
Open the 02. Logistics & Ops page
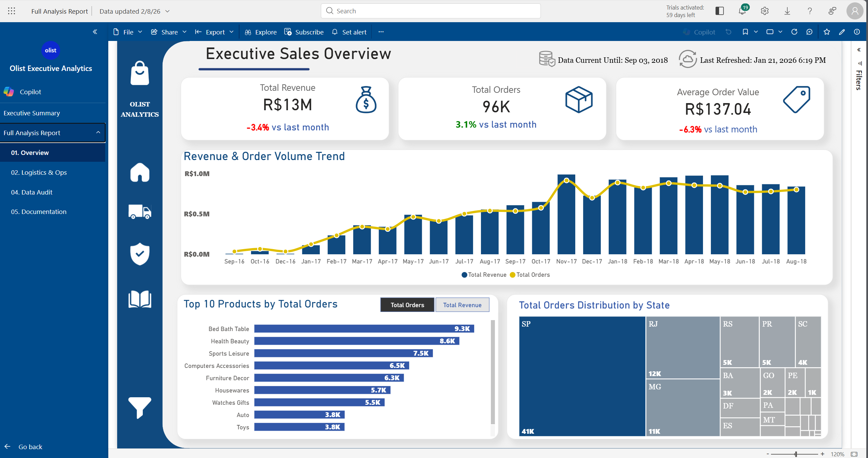pyautogui.click(x=39, y=172)
